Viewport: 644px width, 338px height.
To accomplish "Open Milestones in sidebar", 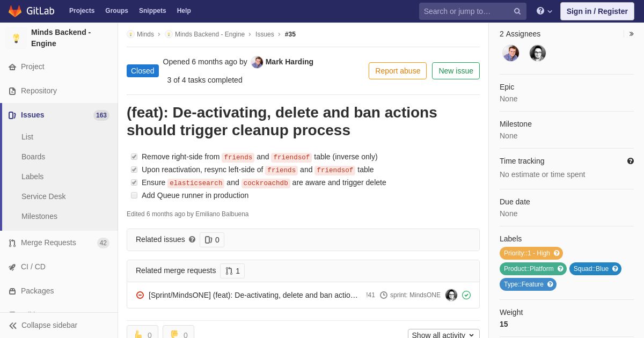I will point(39,216).
